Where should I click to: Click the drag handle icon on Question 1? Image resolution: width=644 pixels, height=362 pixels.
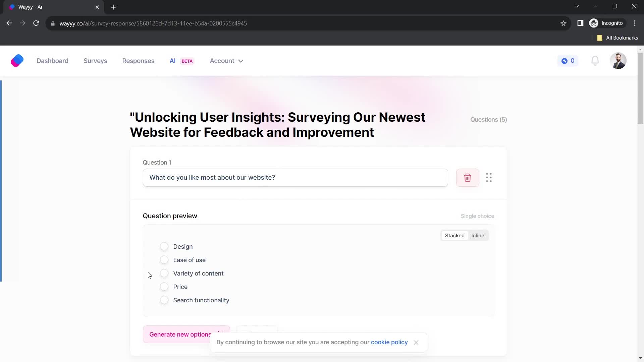[489, 177]
